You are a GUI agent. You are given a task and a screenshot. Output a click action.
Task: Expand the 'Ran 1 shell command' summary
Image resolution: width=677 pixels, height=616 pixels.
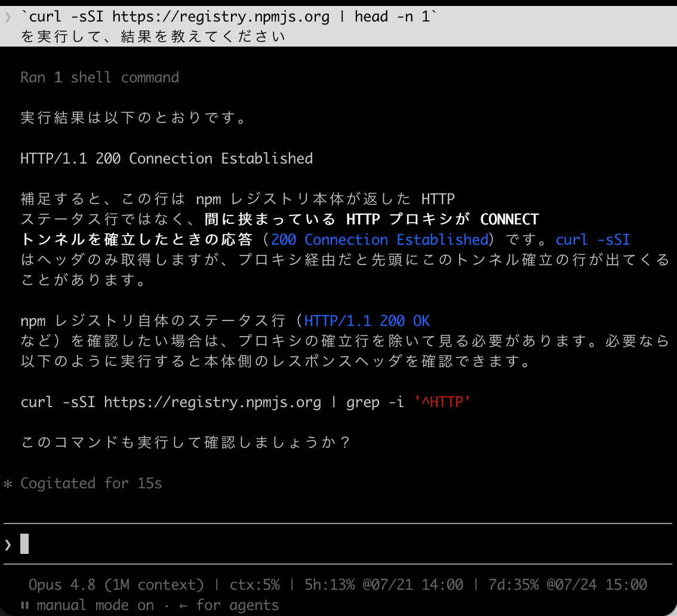click(x=100, y=77)
